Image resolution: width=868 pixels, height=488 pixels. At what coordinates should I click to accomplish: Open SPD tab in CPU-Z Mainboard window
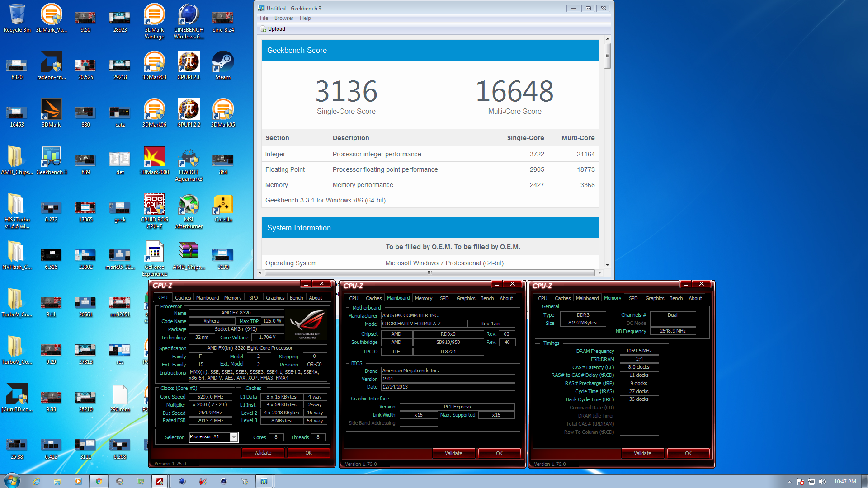444,298
